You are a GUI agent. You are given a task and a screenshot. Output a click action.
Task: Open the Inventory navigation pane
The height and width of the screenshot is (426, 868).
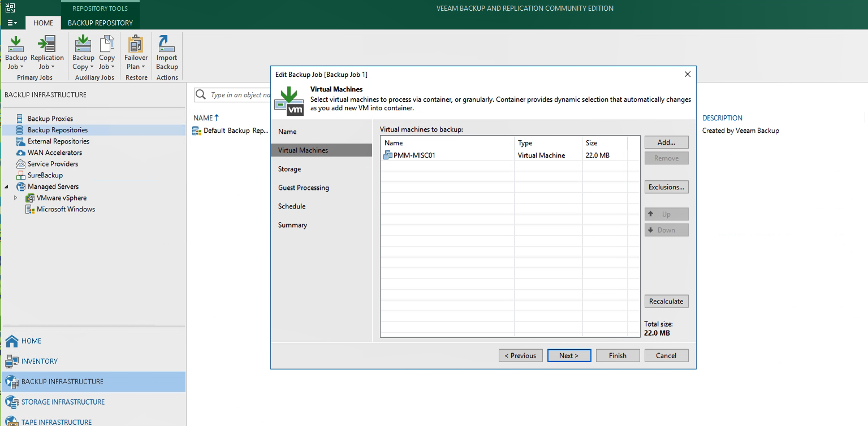tap(39, 361)
